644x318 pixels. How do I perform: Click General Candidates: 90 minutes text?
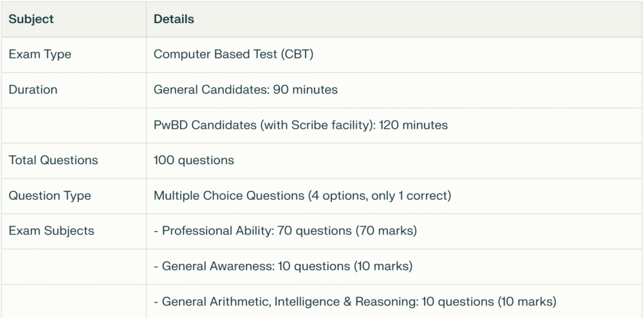[x=246, y=89]
